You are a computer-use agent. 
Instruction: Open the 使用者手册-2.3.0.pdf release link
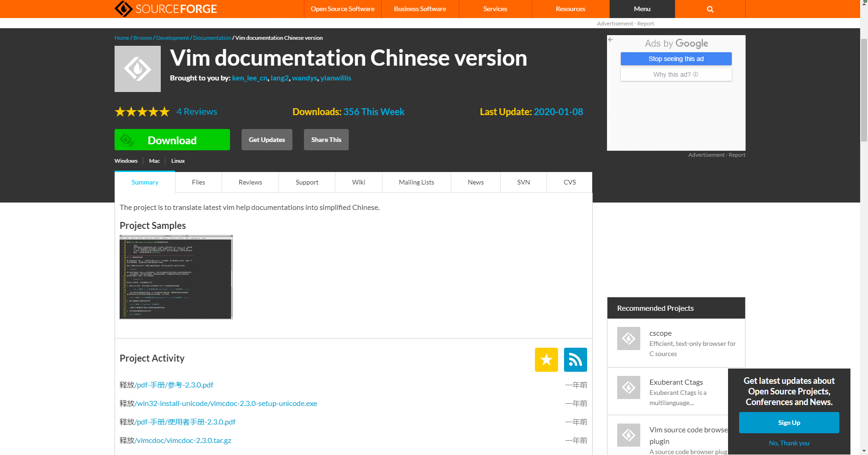(x=185, y=422)
